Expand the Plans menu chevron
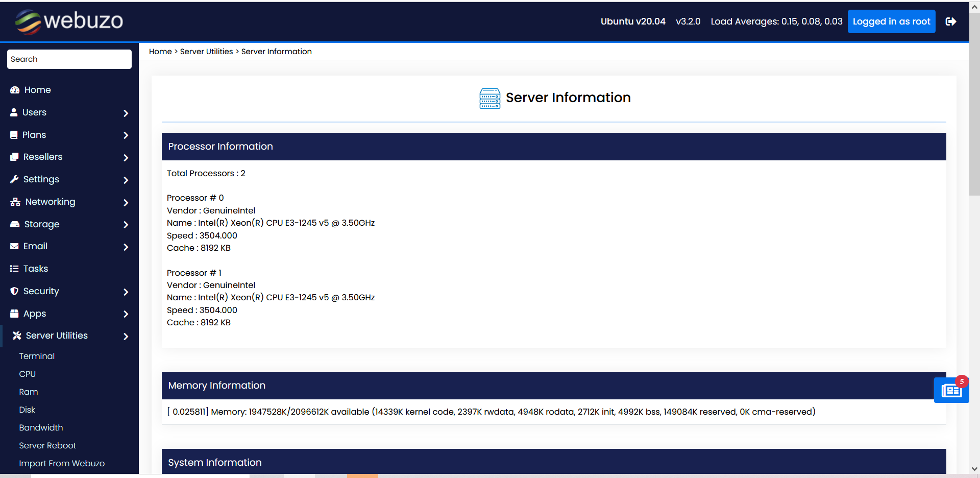 coord(126,135)
